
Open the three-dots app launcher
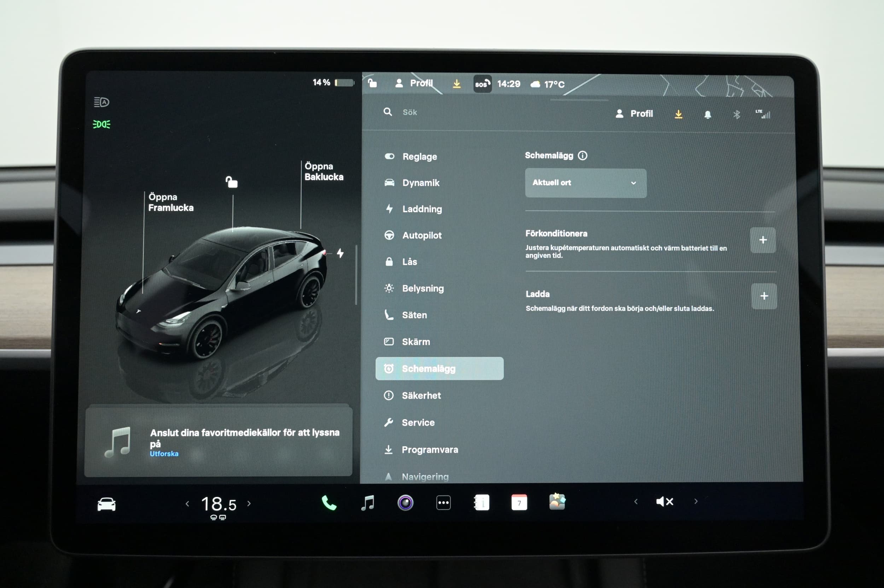pyautogui.click(x=443, y=502)
